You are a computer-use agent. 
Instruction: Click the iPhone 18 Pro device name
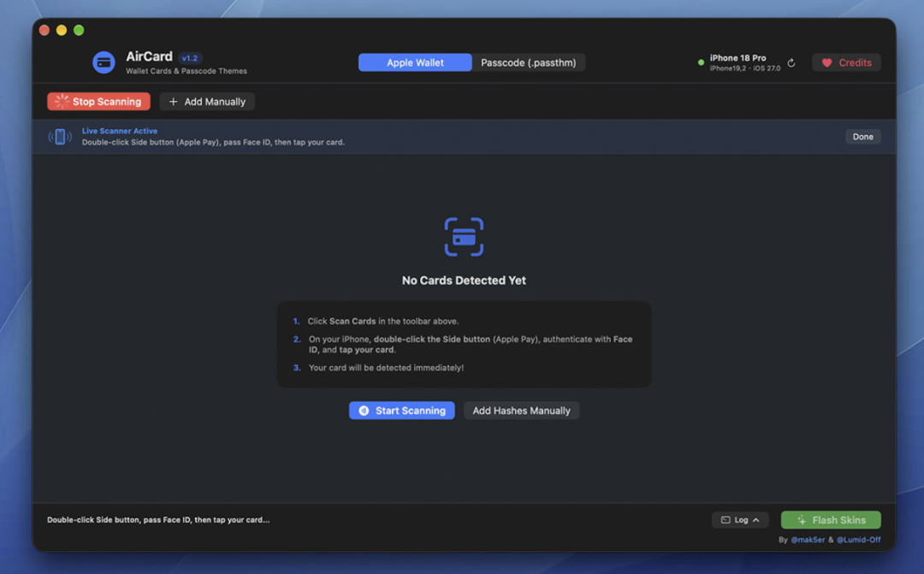[737, 58]
